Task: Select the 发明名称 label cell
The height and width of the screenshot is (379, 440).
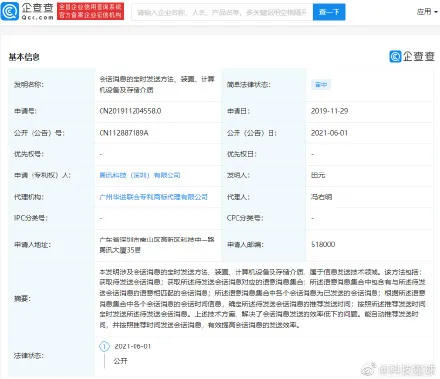Action: (x=52, y=85)
